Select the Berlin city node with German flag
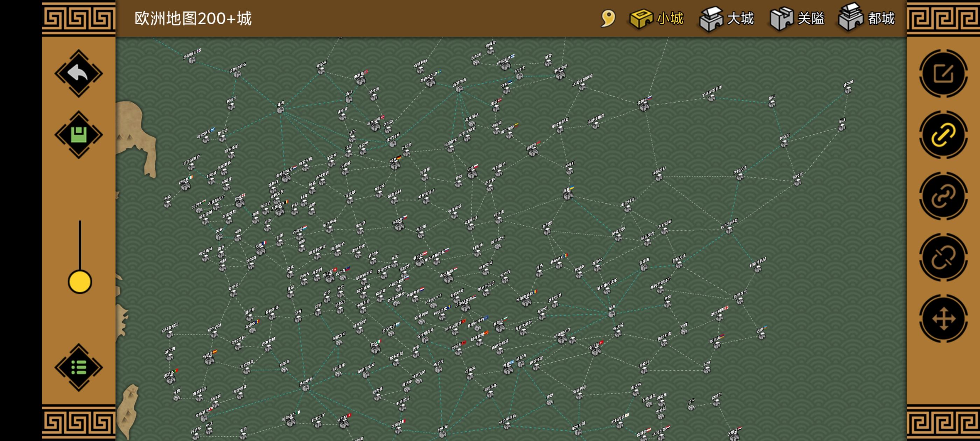The image size is (980, 441). [x=395, y=166]
